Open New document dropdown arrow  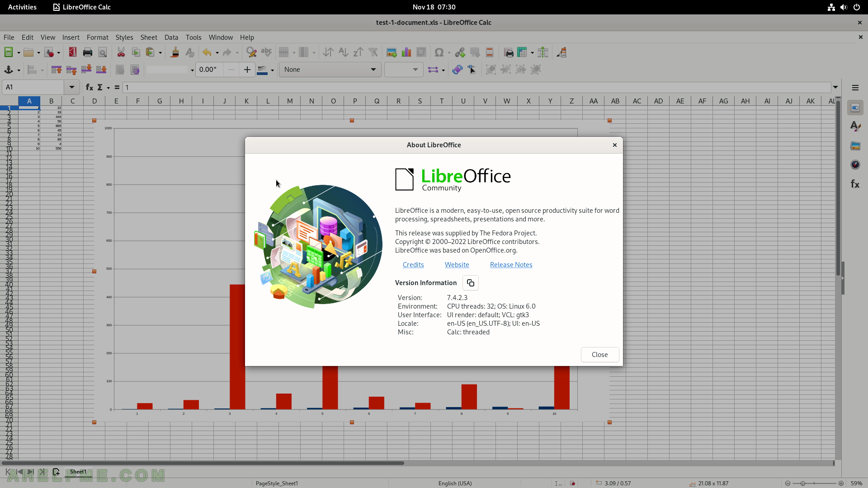[19, 53]
